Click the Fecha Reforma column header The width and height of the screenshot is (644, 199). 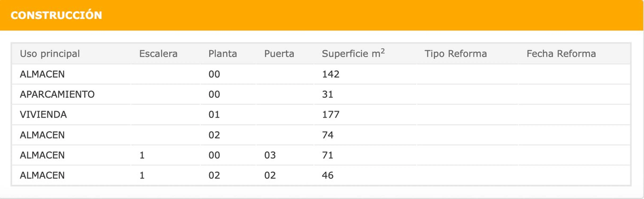(x=561, y=54)
